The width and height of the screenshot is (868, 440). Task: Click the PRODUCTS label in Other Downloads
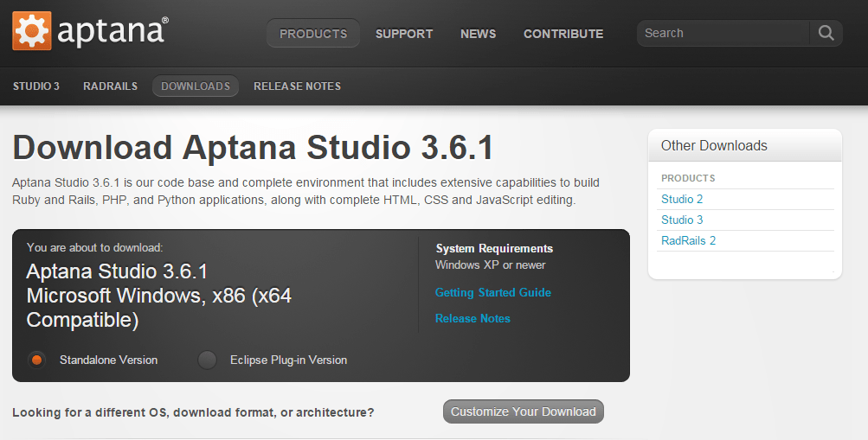pos(688,178)
